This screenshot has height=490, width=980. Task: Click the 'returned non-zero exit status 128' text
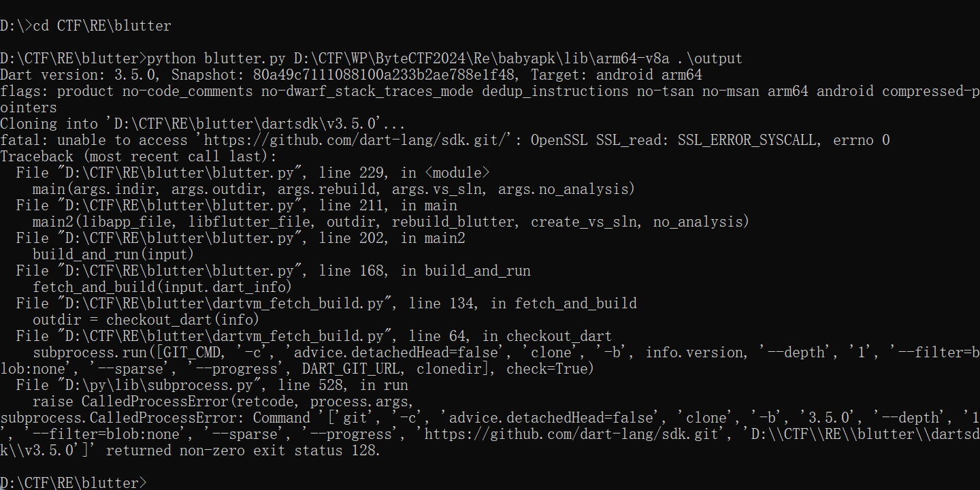pyautogui.click(x=243, y=451)
